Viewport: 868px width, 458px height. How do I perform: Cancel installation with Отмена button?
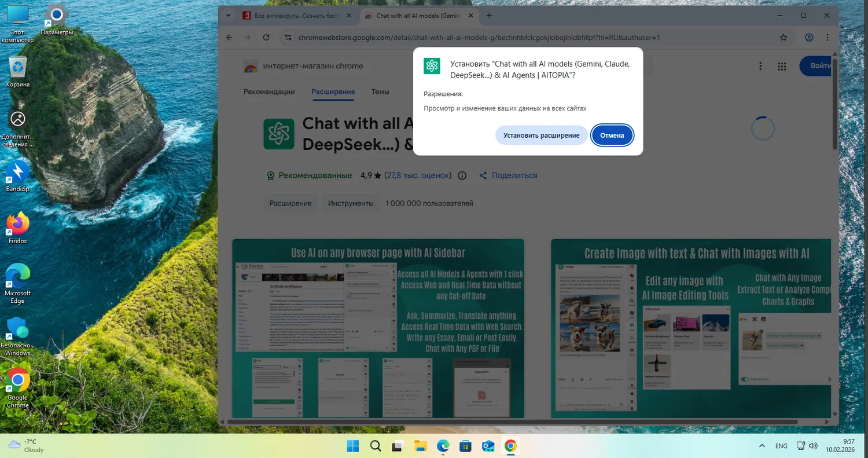tap(612, 135)
